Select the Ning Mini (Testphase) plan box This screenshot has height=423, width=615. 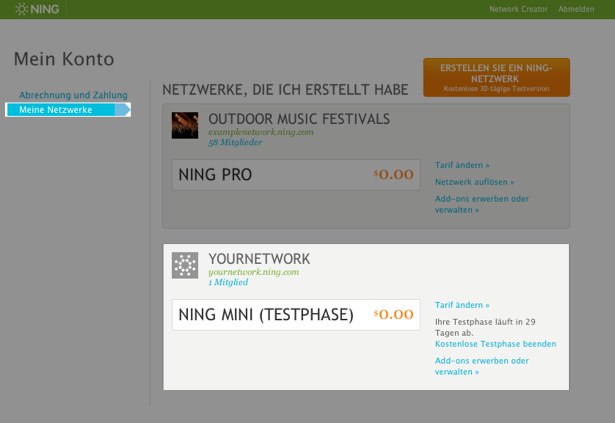[x=296, y=315]
